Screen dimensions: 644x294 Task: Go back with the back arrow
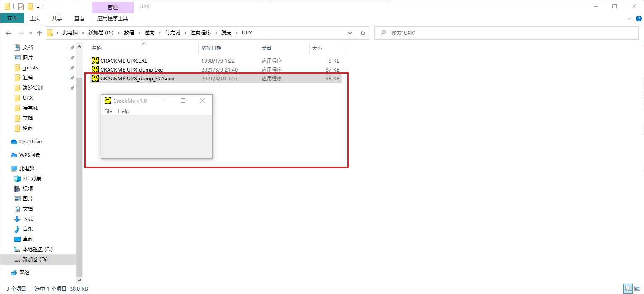8,33
